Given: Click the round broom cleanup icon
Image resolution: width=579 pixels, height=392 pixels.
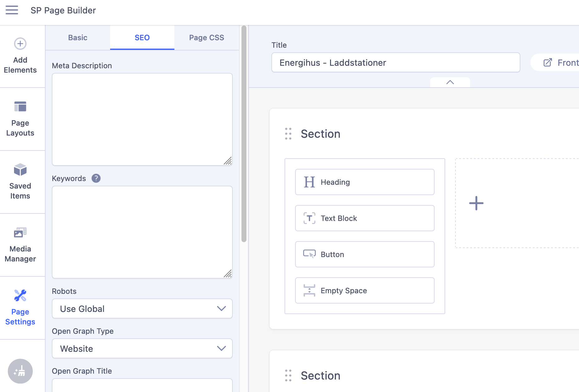Looking at the screenshot, I should (20, 371).
